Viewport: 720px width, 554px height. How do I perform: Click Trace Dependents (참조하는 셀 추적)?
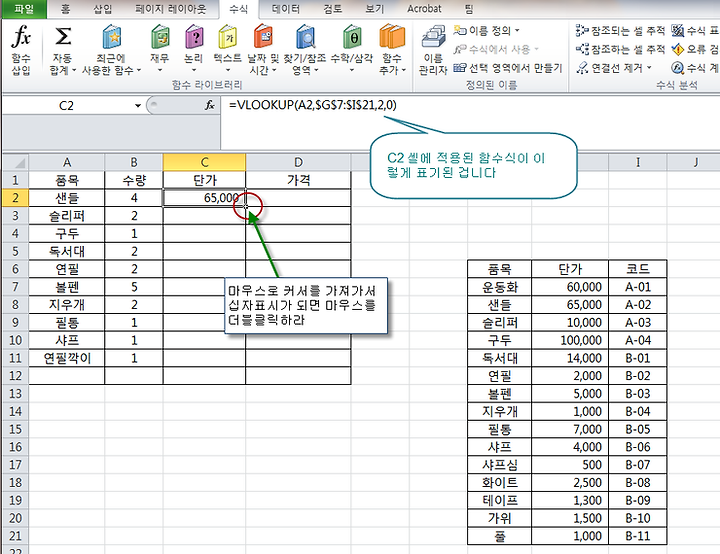click(x=620, y=49)
